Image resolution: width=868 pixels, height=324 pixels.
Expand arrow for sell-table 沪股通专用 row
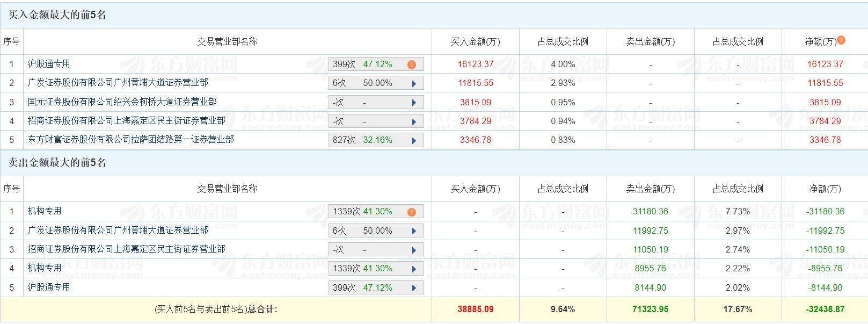pyautogui.click(x=414, y=288)
